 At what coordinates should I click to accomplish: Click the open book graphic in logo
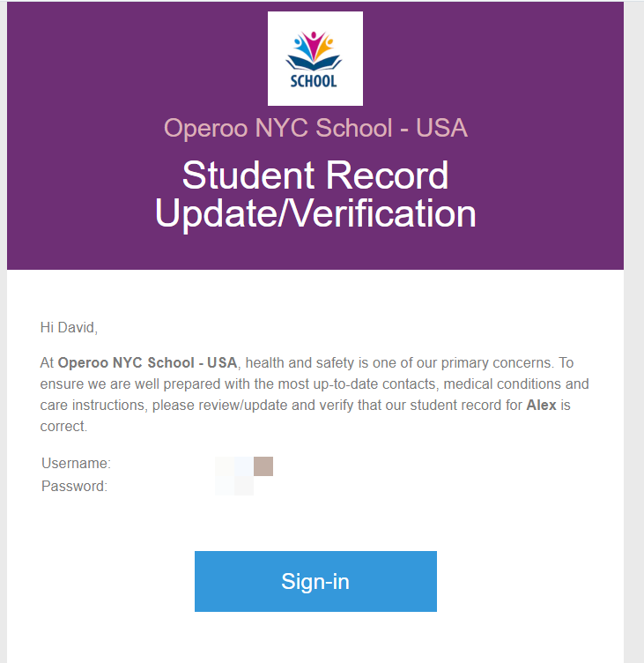tap(314, 63)
